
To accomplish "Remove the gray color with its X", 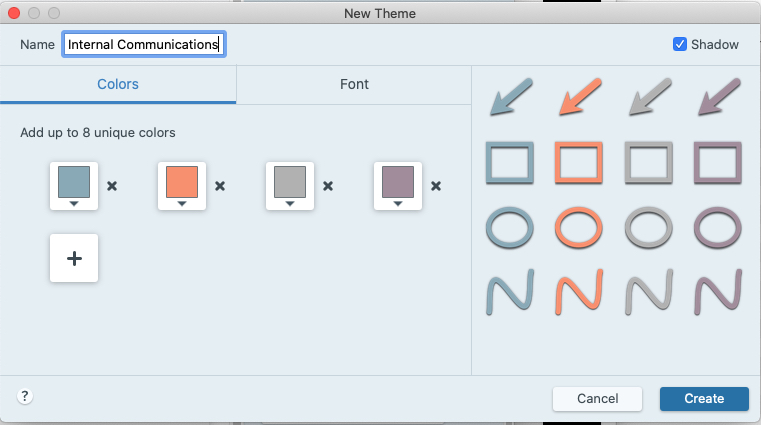I will pyautogui.click(x=328, y=186).
